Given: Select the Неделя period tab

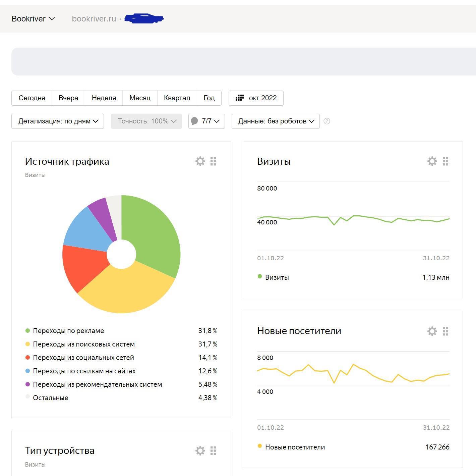Looking at the screenshot, I should tap(104, 98).
